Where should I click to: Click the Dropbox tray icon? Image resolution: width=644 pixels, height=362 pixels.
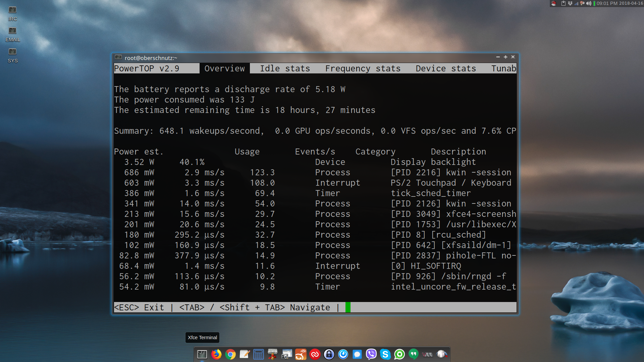point(570,3)
